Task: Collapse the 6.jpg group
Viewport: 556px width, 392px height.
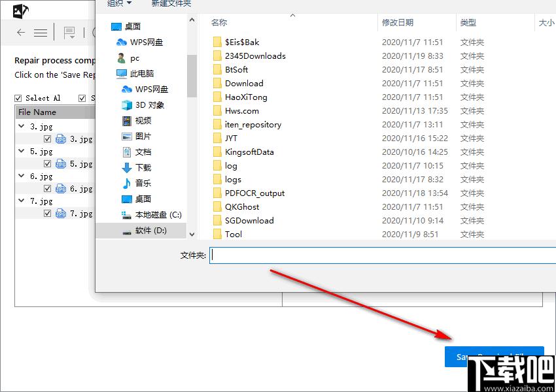Action: [x=22, y=176]
